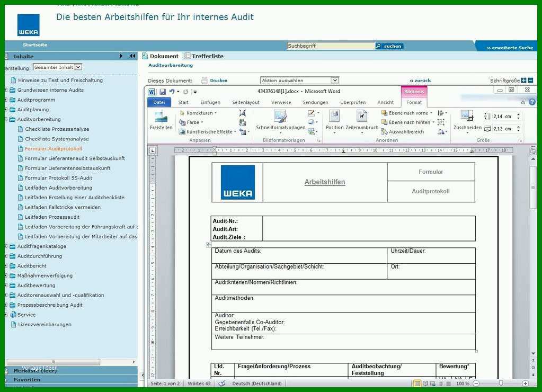Open Künstlerische Effekte dropdown
The image size is (542, 392).
coord(207,132)
